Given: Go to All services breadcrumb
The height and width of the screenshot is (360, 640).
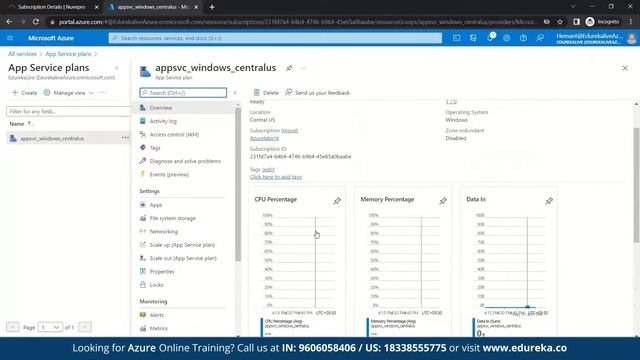Looking at the screenshot, I should [x=22, y=54].
